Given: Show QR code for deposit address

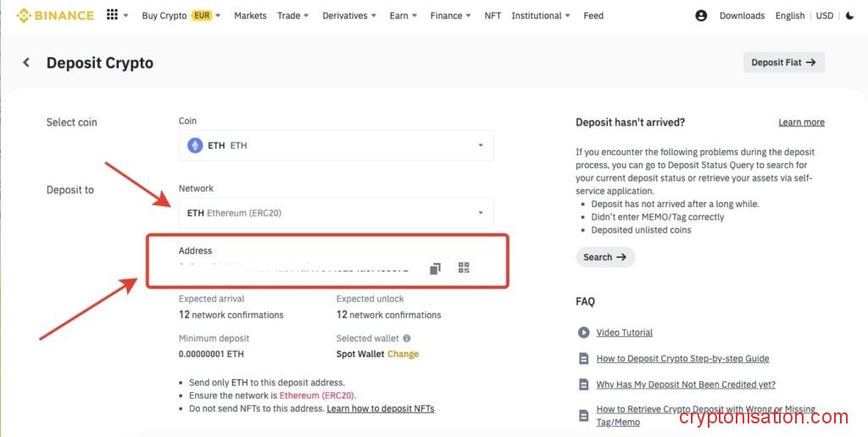Looking at the screenshot, I should point(464,268).
